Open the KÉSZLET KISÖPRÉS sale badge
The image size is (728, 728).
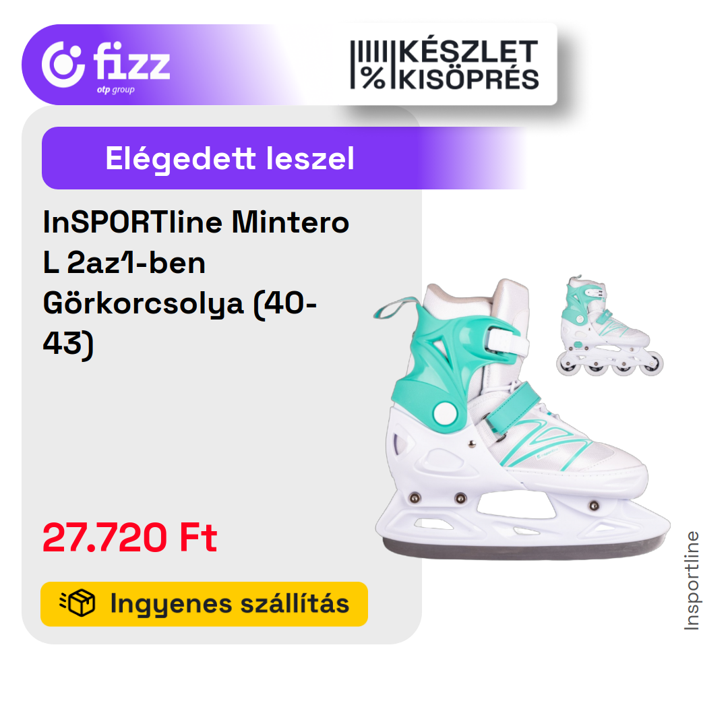(444, 64)
